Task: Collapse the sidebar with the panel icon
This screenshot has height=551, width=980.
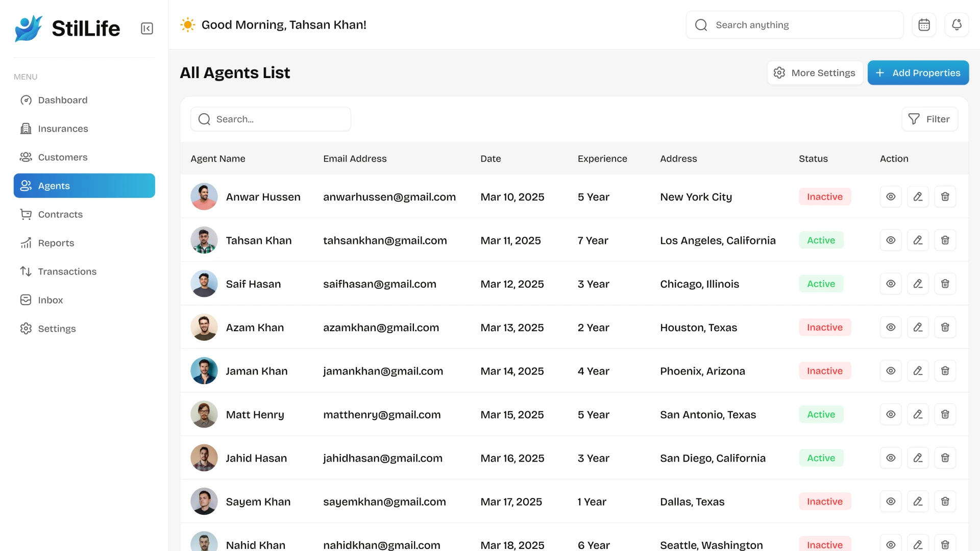Action: 147,29
